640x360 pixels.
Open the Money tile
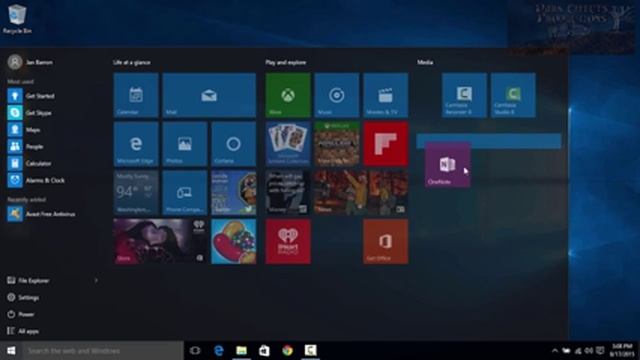click(288, 193)
